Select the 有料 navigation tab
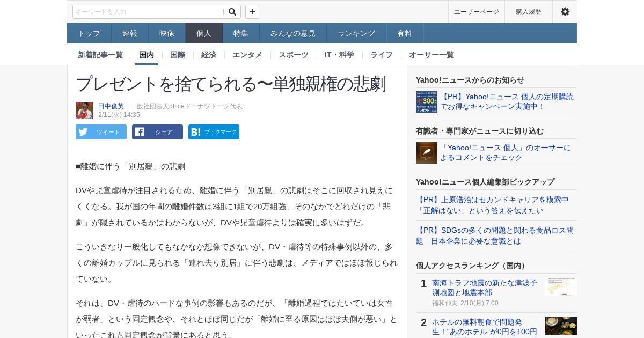Screen dimensions: 644x338 [x=405, y=33]
